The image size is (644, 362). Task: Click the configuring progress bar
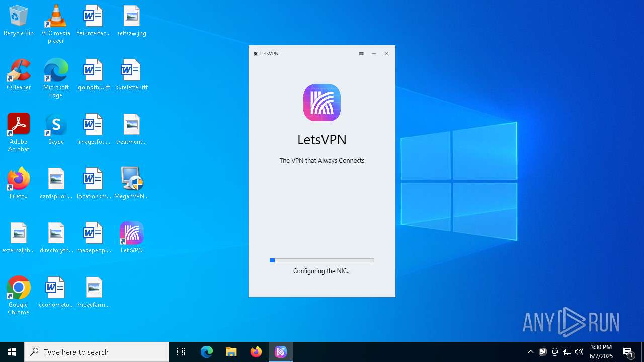click(322, 260)
